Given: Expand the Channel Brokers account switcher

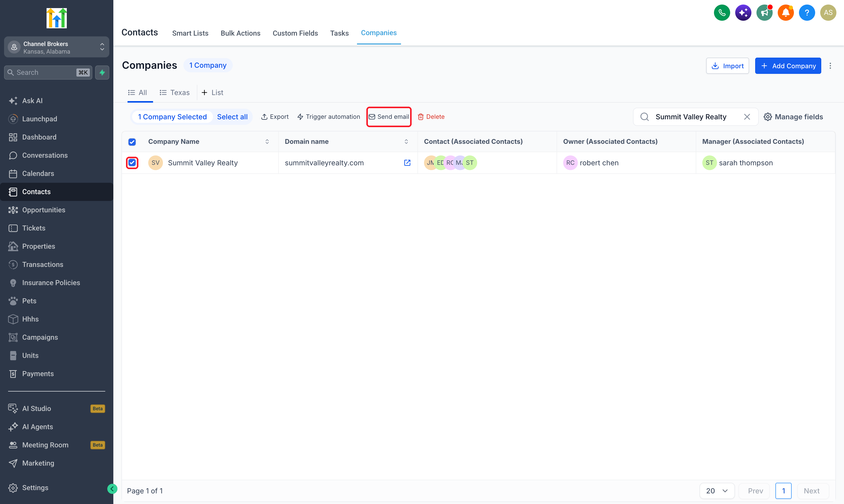Looking at the screenshot, I should pos(56,47).
